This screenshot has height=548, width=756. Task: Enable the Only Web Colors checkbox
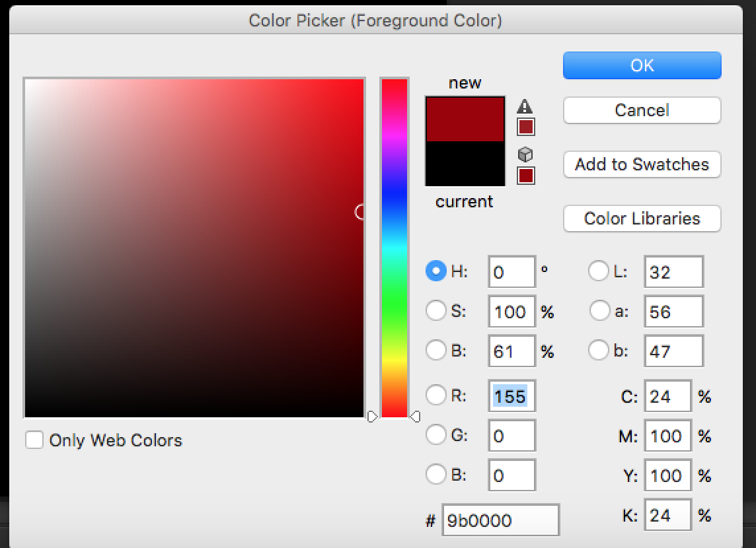click(x=34, y=440)
